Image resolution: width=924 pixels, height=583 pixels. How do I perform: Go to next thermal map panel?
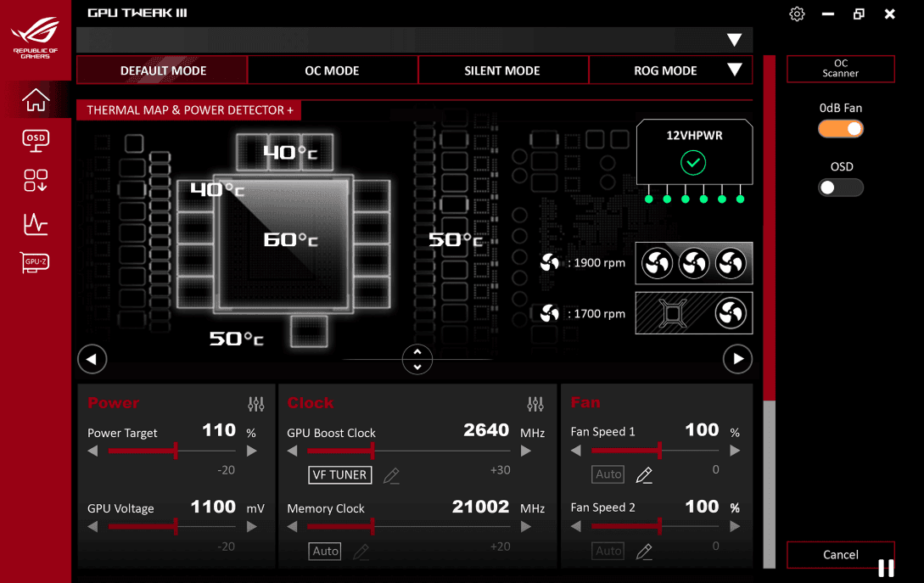737,359
